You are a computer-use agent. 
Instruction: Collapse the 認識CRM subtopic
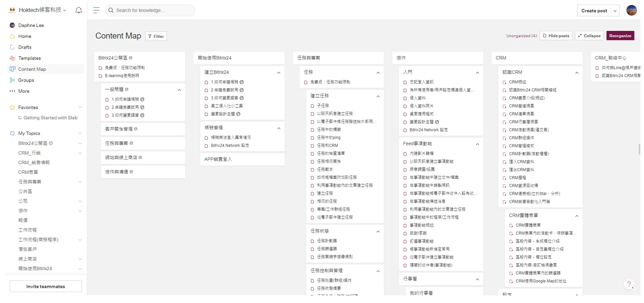(x=577, y=73)
